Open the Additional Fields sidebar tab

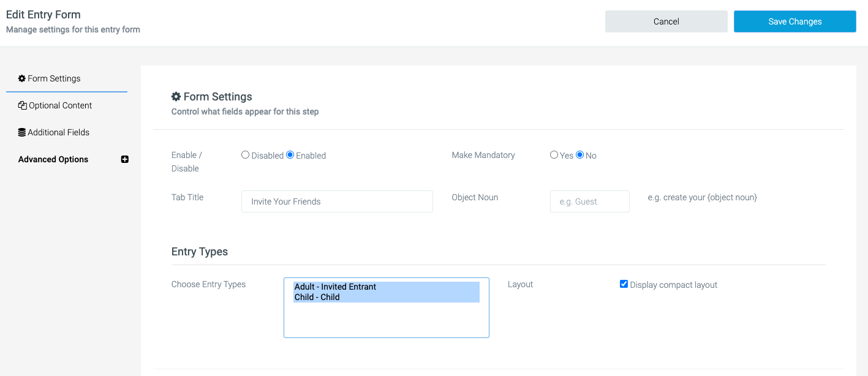(67, 132)
